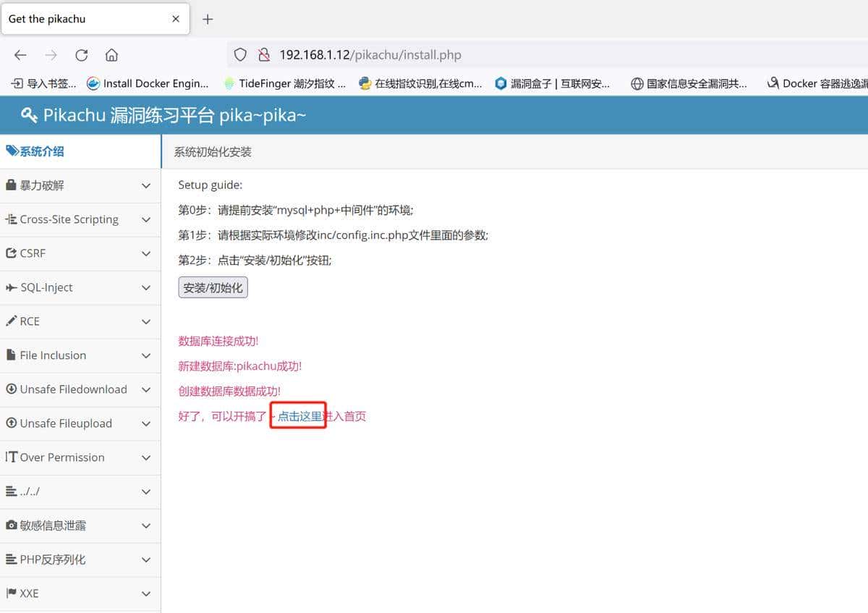
Task: Click the shield icon in the address bar
Action: tap(239, 54)
